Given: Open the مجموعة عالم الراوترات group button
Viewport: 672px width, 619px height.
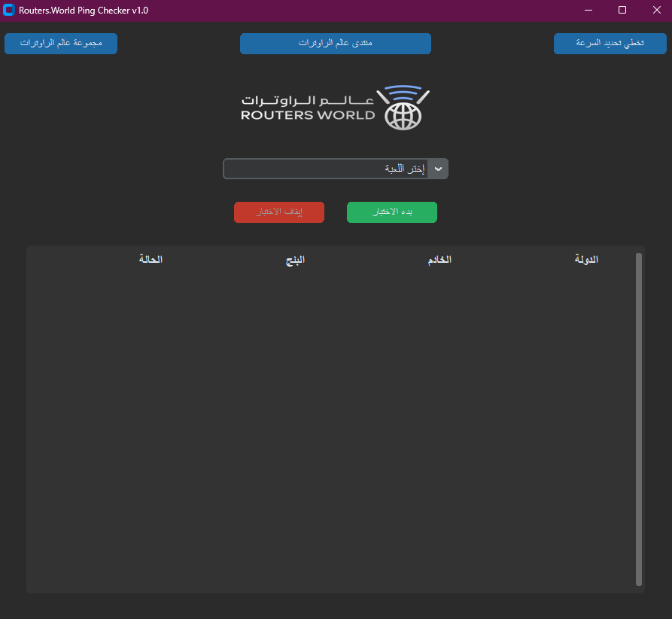Looking at the screenshot, I should pyautogui.click(x=61, y=44).
